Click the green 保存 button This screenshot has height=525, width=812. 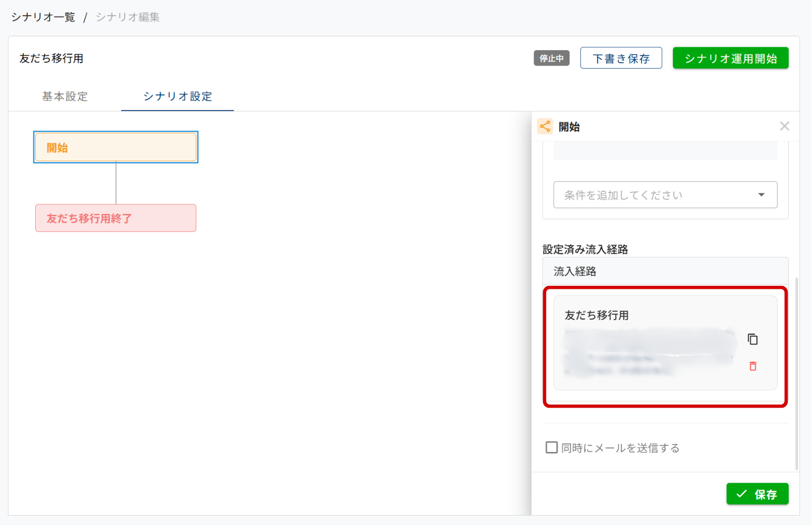click(757, 494)
